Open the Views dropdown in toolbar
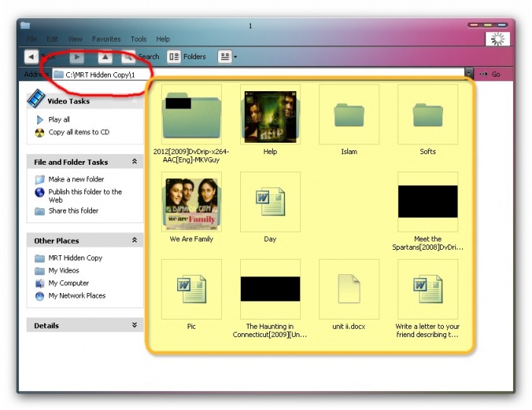The width and height of the screenshot is (532, 410). 227,56
